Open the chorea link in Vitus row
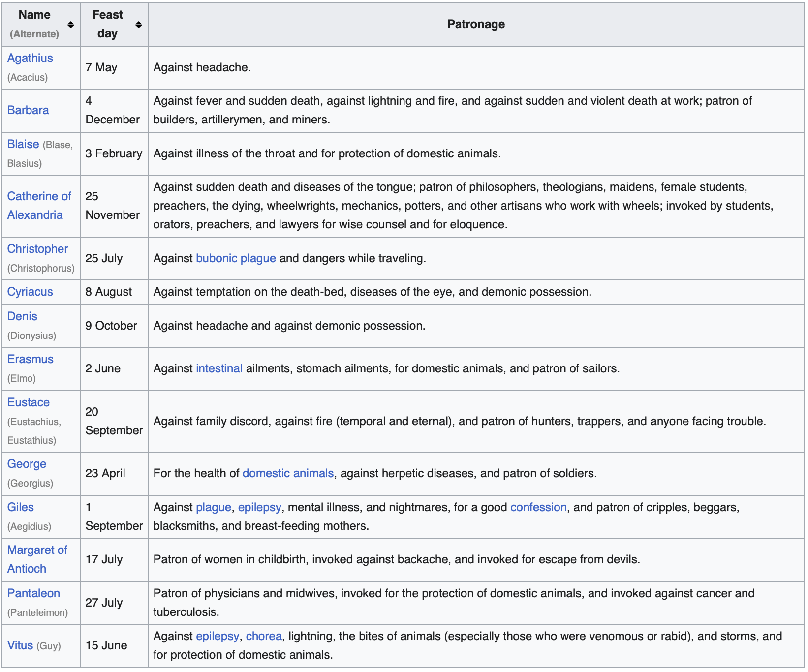The width and height of the screenshot is (808, 672). click(x=264, y=636)
